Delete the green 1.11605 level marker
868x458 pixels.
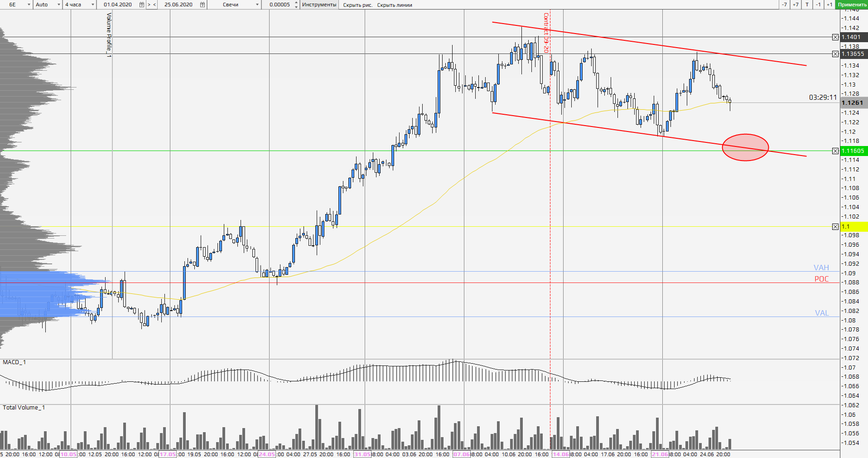[835, 151]
